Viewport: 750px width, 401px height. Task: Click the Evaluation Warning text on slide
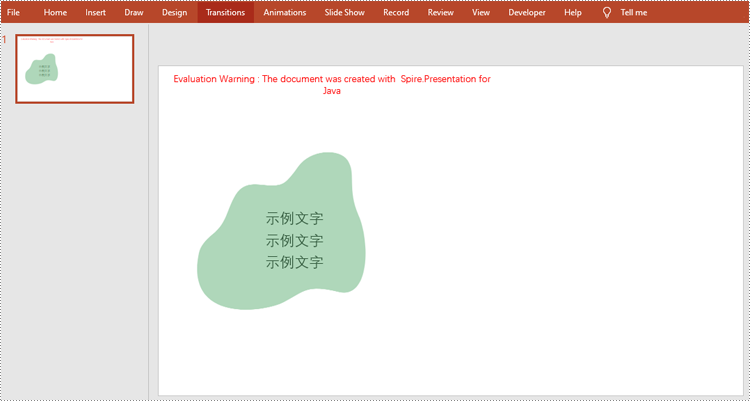pyautogui.click(x=332, y=85)
